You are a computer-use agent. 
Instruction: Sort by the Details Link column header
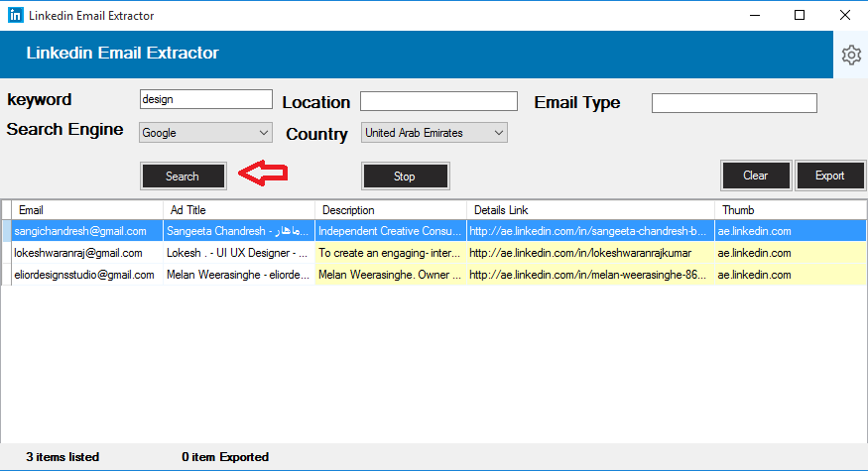tap(590, 210)
